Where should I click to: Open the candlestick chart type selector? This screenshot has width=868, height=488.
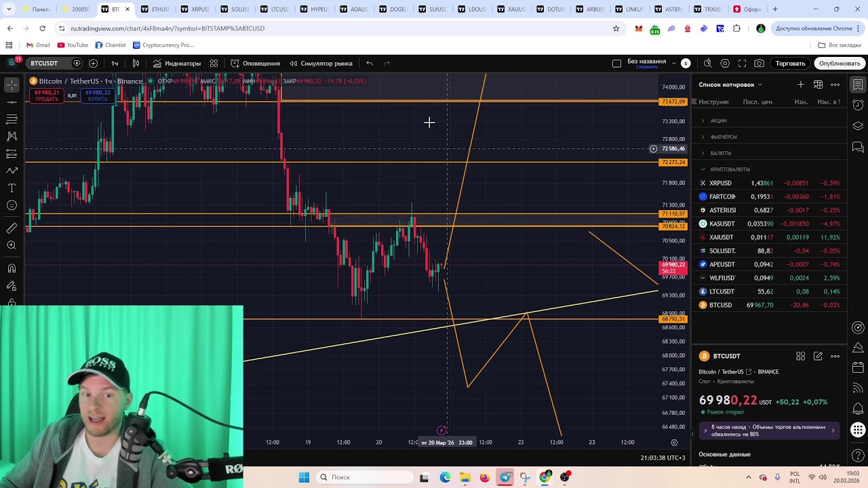136,63
